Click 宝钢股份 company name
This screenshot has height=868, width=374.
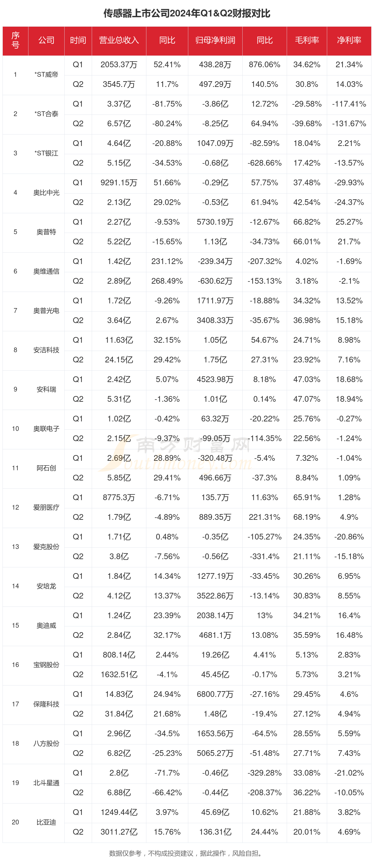tap(46, 665)
